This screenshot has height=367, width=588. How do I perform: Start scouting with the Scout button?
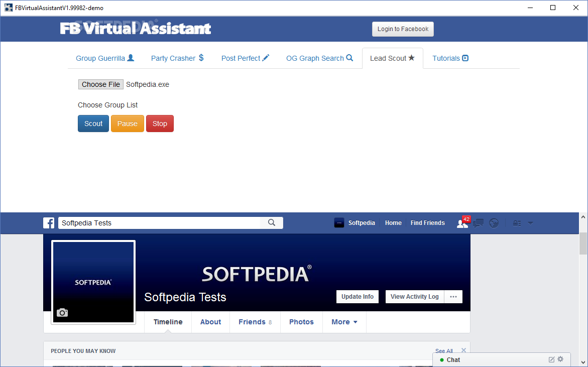click(93, 124)
